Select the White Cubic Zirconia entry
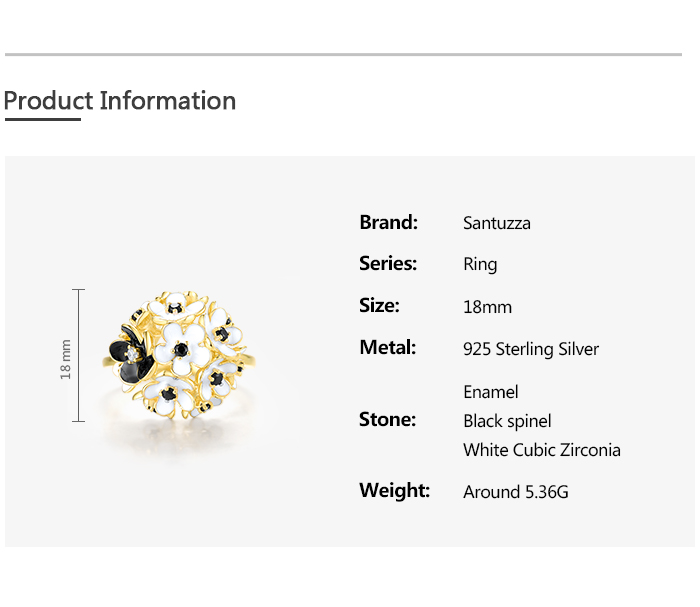Image resolution: width=700 pixels, height=607 pixels. pos(542,450)
